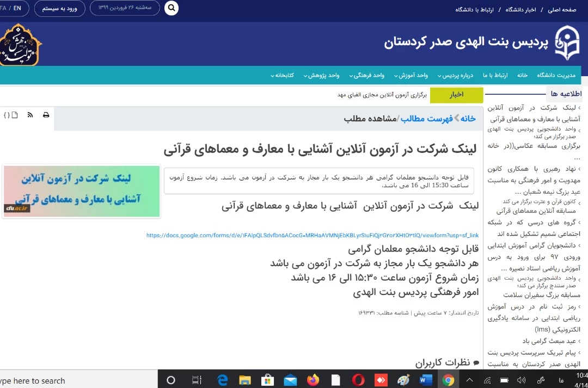This screenshot has width=588, height=388.
Task: Launch Firefox from the taskbar
Action: click(313, 380)
